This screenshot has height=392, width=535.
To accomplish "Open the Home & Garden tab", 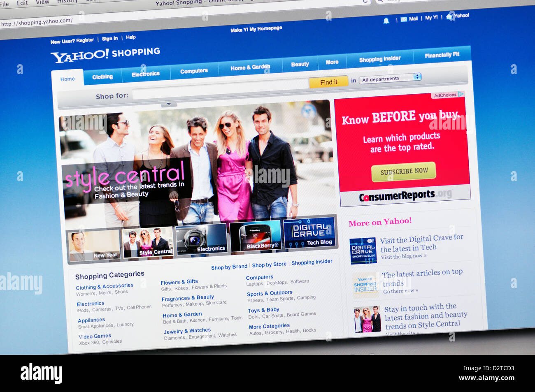I will pyautogui.click(x=250, y=67).
